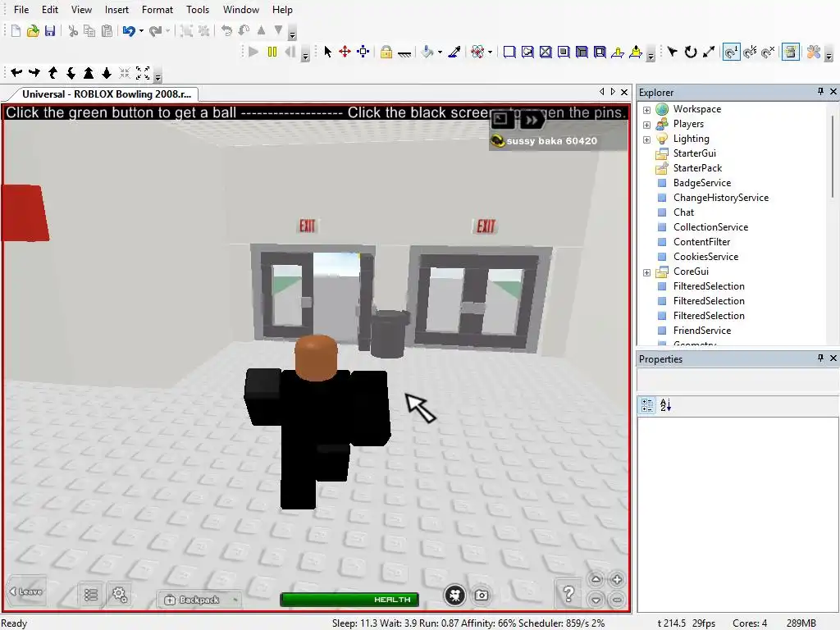Click the zoom to extents icon

143,73
